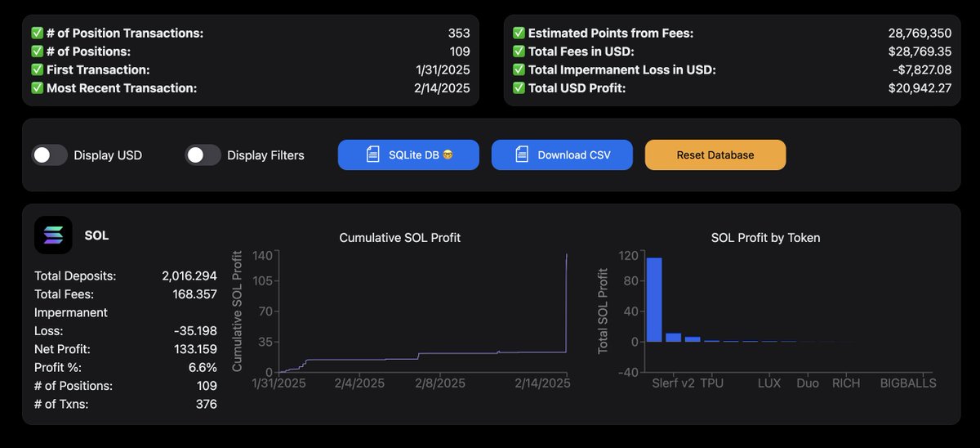The image size is (980, 448).
Task: Click the SOL token logo icon
Action: (53, 235)
